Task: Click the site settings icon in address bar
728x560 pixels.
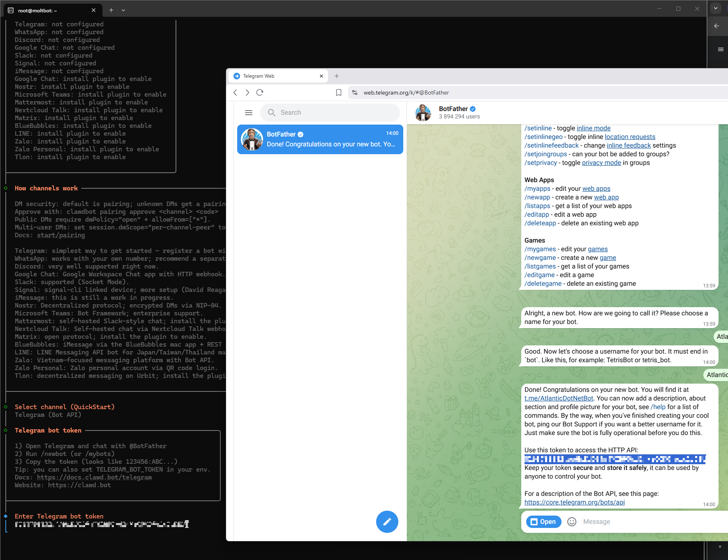Action: (355, 93)
